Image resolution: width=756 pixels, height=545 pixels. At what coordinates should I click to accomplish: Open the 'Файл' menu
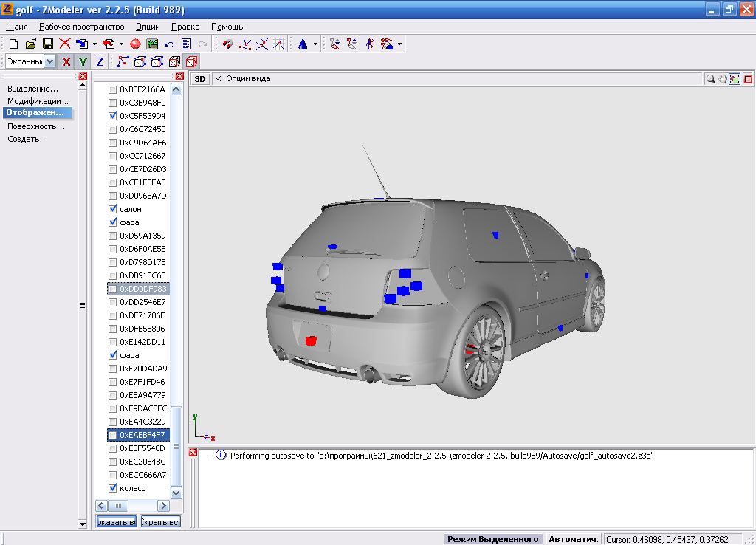17,27
